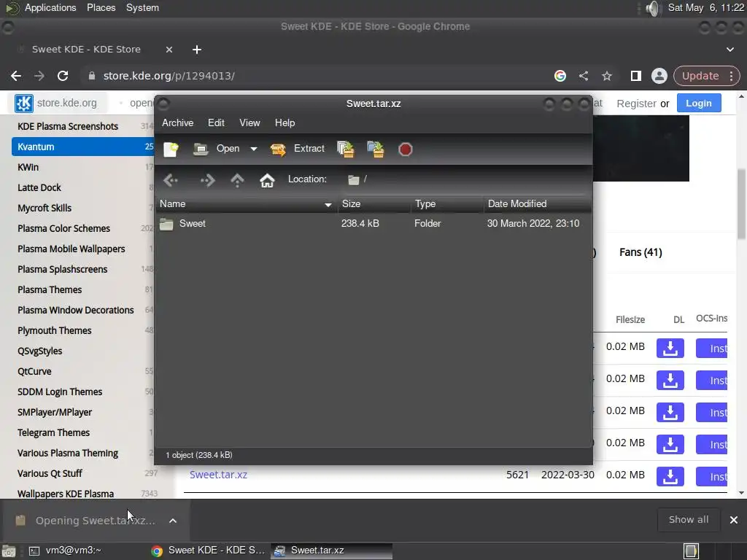Screen dimensions: 747x560
Task: Open Telegram Themes category
Action: pos(53,432)
